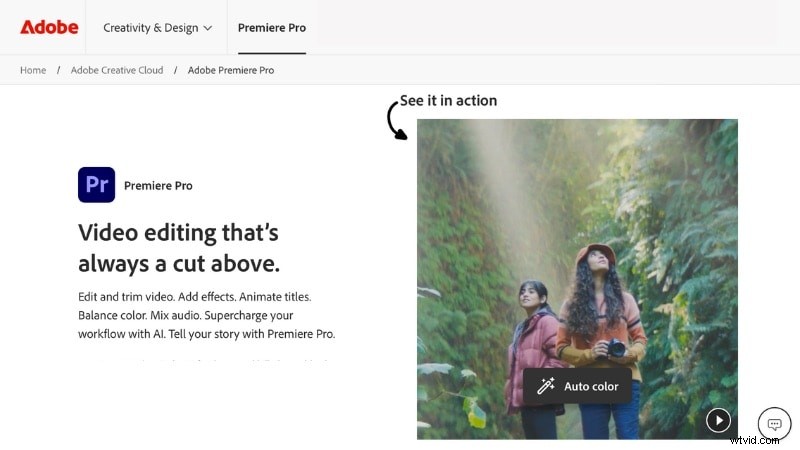Click the Pr Premiere Pro app icon
800x450 pixels.
(96, 185)
